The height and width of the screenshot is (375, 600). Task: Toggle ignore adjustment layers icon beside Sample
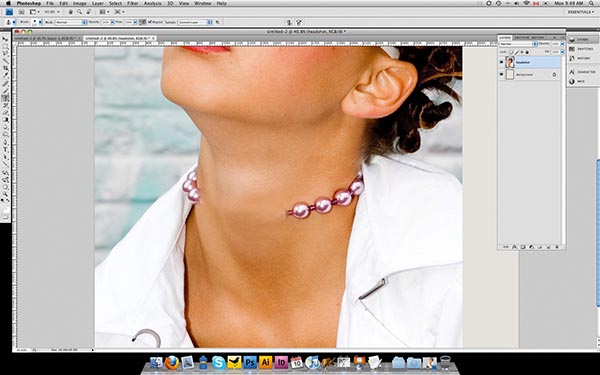(x=218, y=22)
